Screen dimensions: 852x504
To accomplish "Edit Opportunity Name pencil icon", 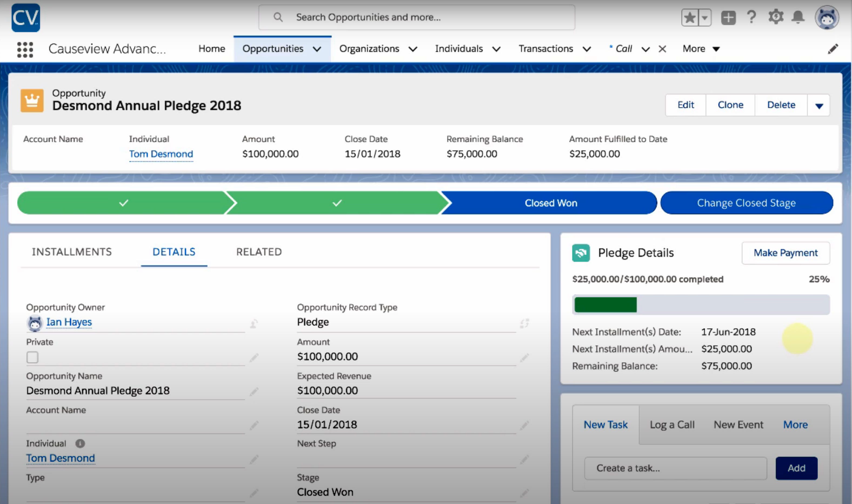I will pos(254,391).
